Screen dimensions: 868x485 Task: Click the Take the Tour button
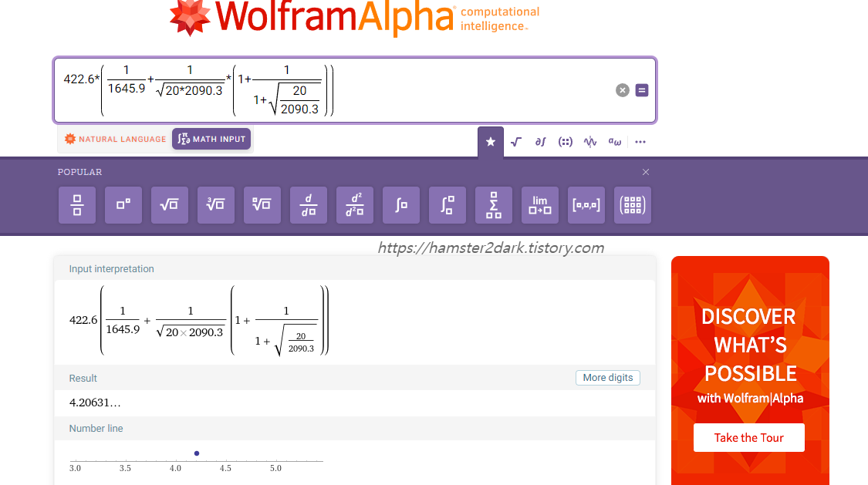click(x=749, y=437)
